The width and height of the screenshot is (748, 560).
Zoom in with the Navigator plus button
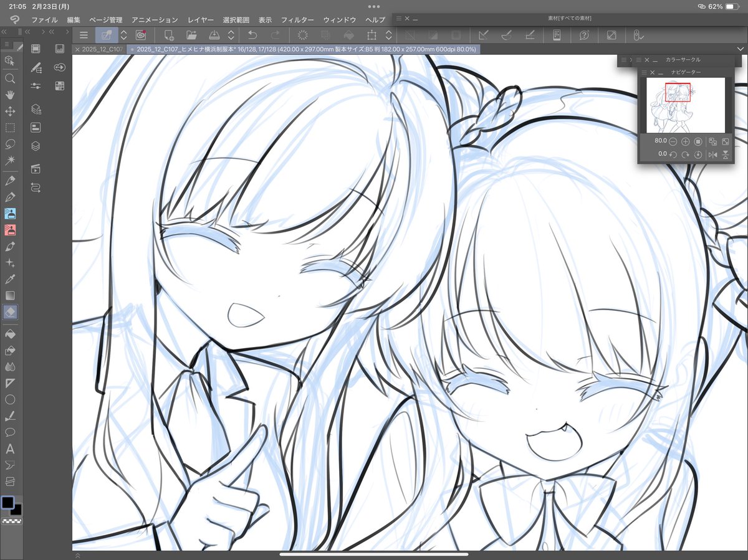coord(685,141)
